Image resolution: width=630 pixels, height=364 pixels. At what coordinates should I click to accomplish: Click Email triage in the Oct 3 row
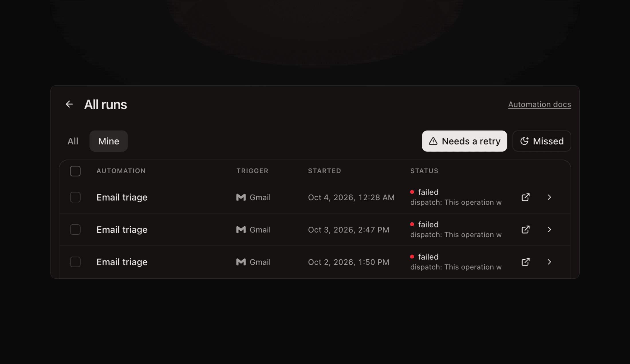(x=122, y=230)
